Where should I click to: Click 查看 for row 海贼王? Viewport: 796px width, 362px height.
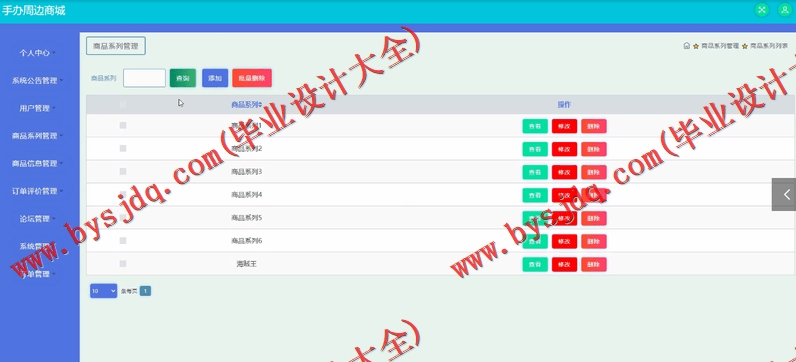coord(535,265)
